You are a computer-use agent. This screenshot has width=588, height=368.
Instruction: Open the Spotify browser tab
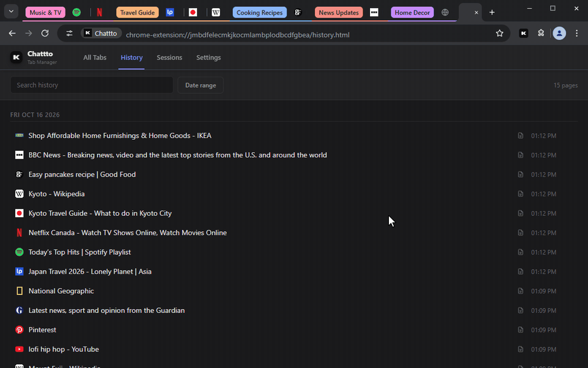(77, 12)
